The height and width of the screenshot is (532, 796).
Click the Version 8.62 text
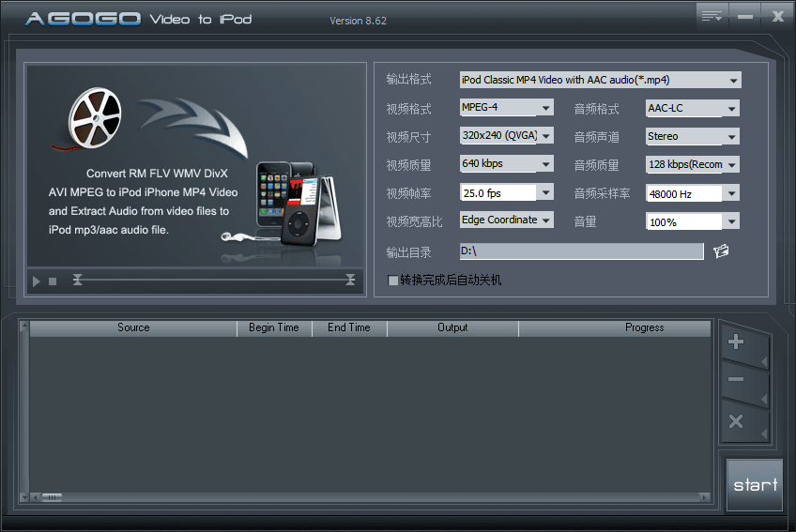click(x=358, y=21)
